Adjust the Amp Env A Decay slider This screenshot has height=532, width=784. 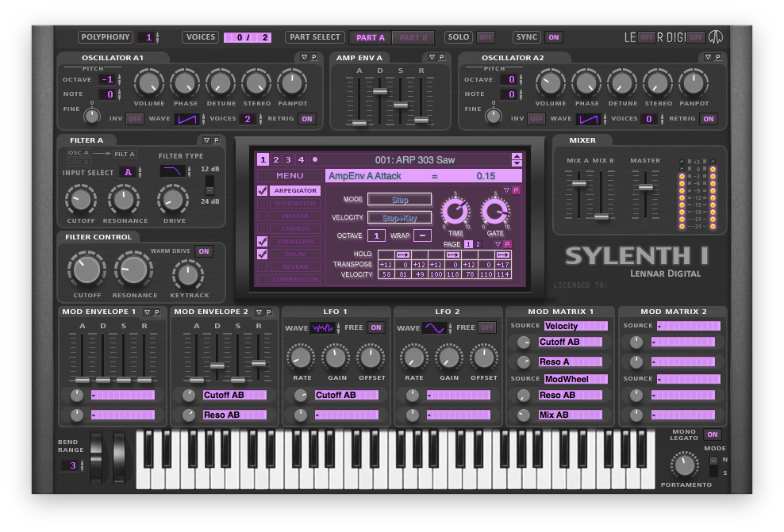click(x=380, y=91)
